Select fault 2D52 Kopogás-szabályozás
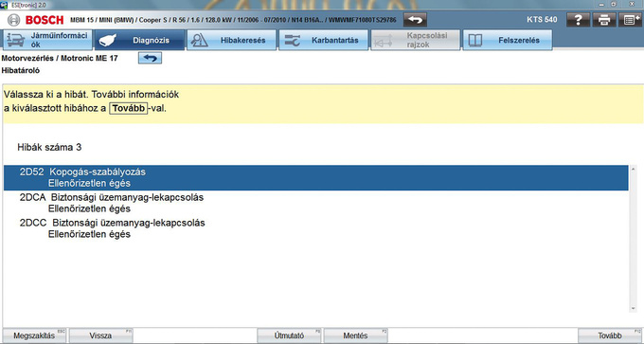The width and height of the screenshot is (644, 344). pos(315,177)
